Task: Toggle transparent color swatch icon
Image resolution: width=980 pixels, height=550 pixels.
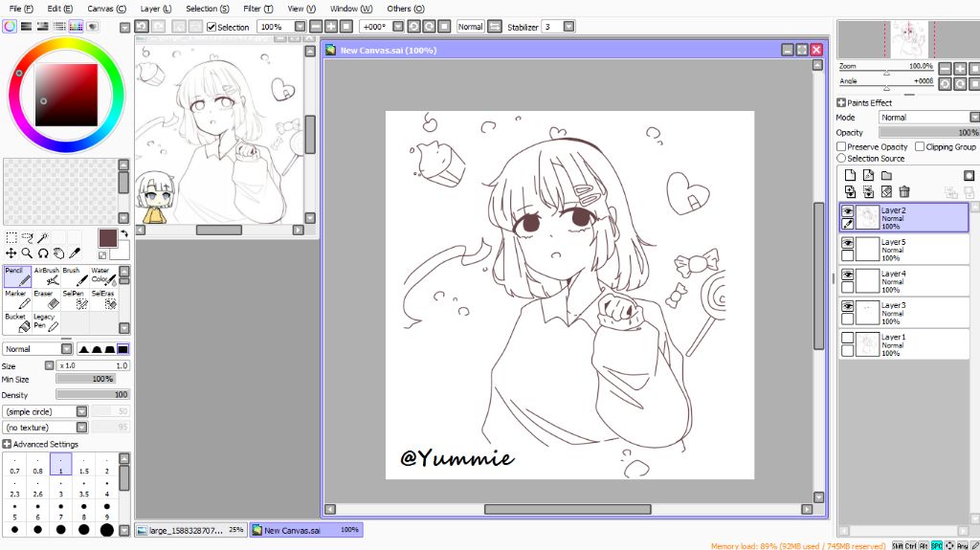Action: pos(102,255)
